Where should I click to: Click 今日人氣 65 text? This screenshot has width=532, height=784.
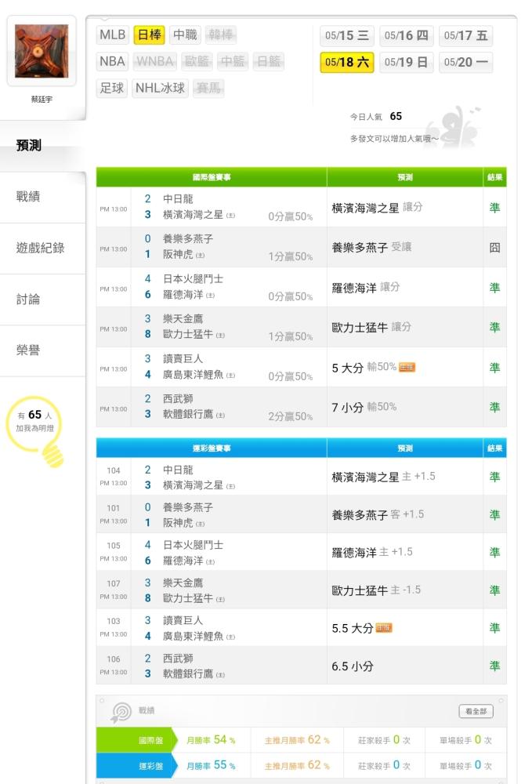(375, 117)
